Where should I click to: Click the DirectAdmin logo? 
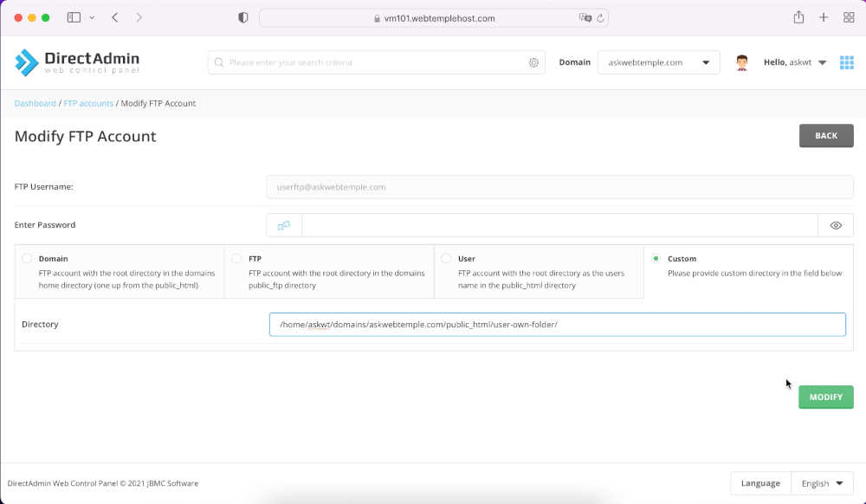click(77, 62)
